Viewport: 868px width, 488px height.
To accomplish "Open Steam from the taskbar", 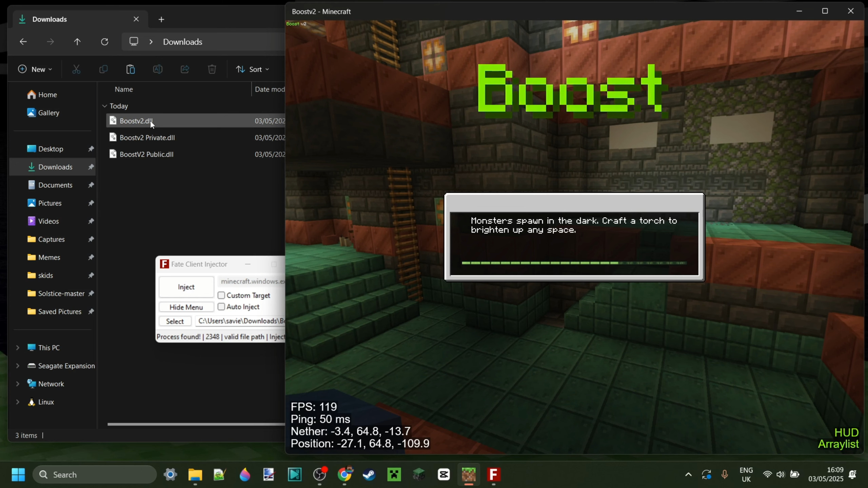I will [x=369, y=474].
